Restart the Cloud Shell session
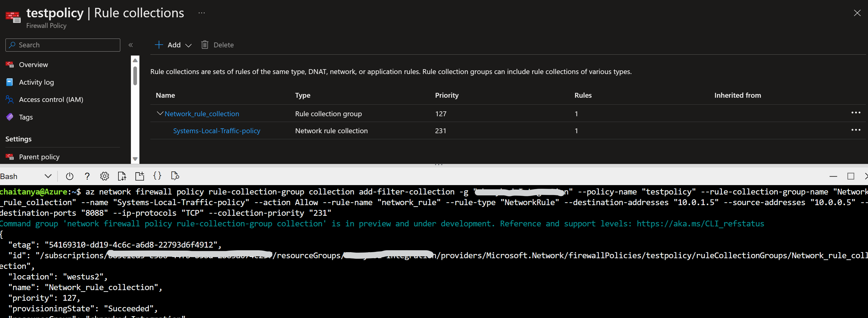This screenshot has width=868, height=318. (x=70, y=176)
